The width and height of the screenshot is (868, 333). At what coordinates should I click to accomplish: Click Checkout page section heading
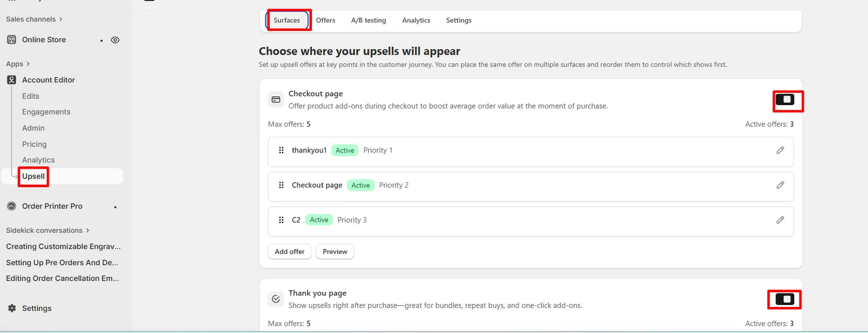pos(316,93)
